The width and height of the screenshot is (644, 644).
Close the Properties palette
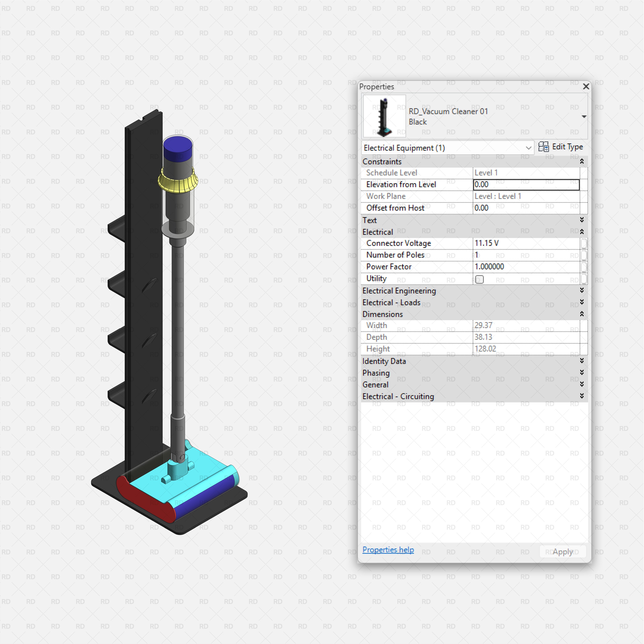tap(586, 87)
